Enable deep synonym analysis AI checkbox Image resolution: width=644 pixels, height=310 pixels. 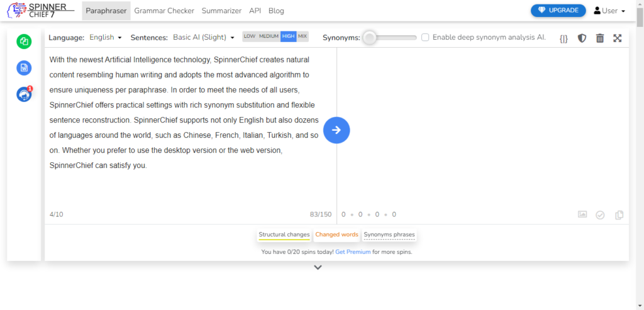pyautogui.click(x=426, y=37)
